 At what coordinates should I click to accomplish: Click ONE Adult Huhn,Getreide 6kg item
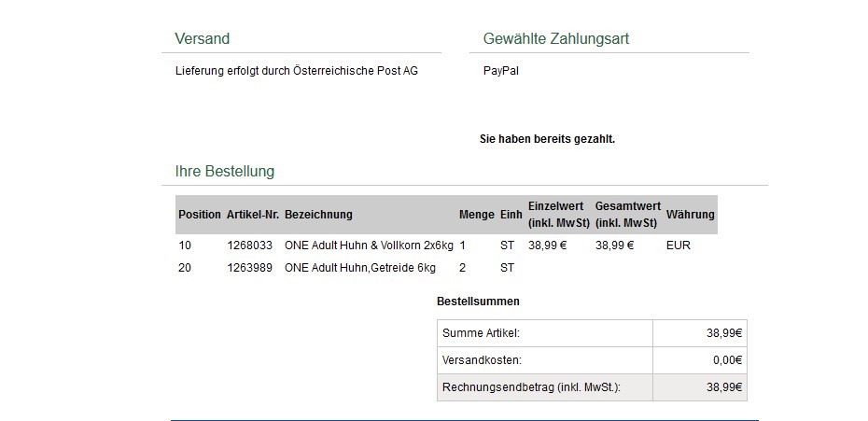(x=359, y=268)
